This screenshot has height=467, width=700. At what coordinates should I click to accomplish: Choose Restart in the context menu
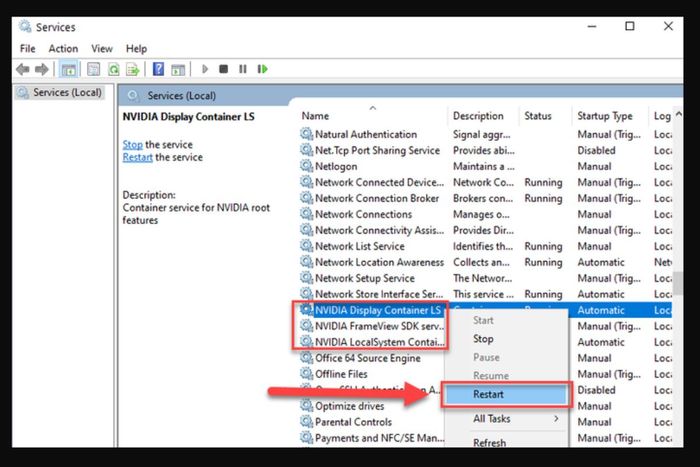(506, 394)
